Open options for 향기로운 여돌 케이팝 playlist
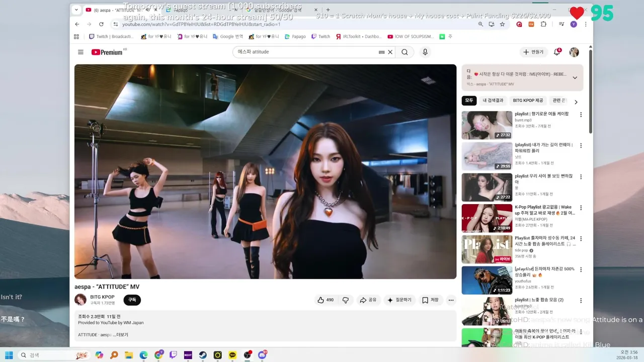 [x=581, y=115]
